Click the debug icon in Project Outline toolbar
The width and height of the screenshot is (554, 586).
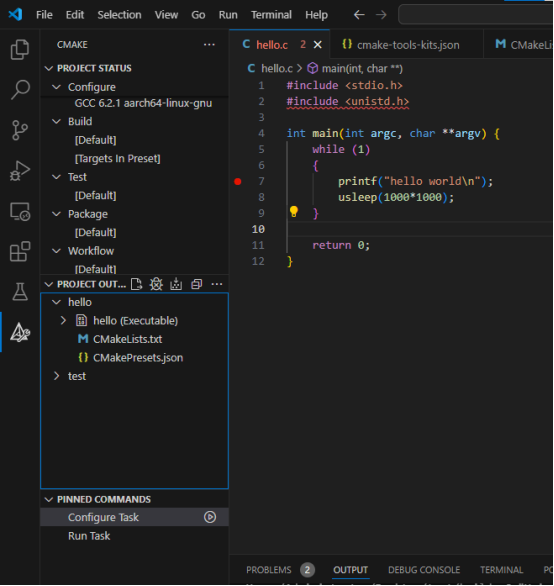tap(156, 284)
